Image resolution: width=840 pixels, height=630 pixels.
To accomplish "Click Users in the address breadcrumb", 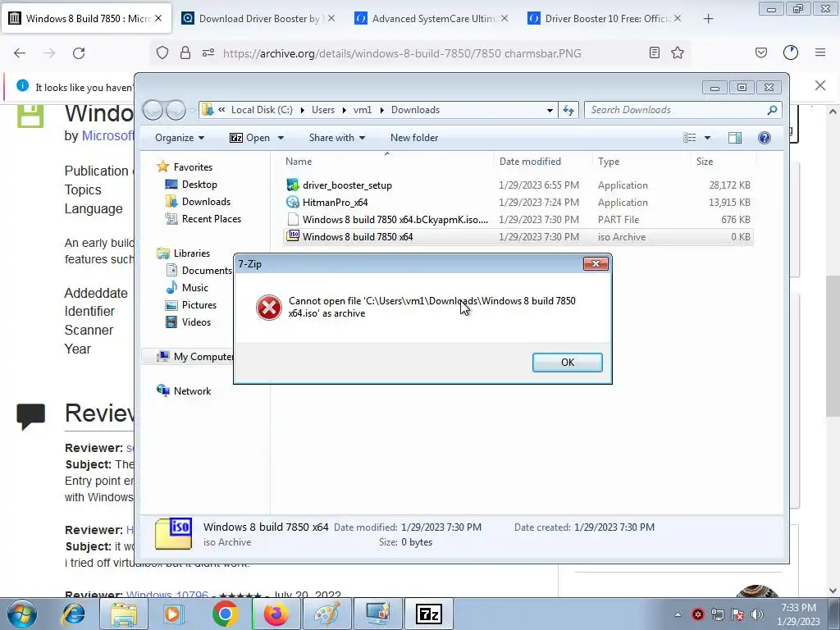I will tap(323, 110).
